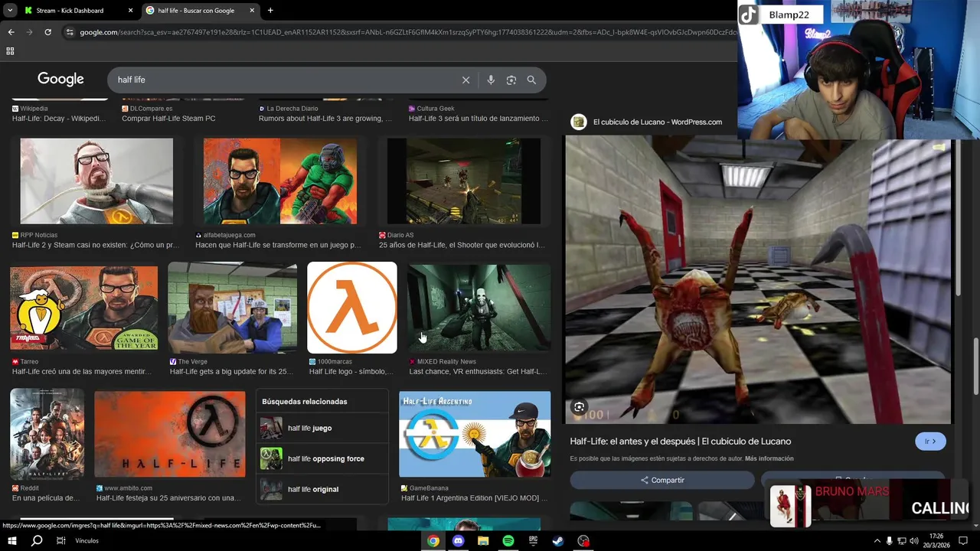Open Task View on the taskbar
Screen dimensions: 980x551
point(61,540)
